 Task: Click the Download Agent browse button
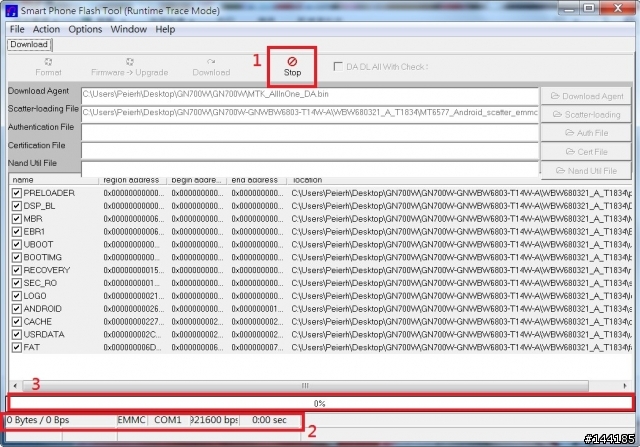click(586, 96)
